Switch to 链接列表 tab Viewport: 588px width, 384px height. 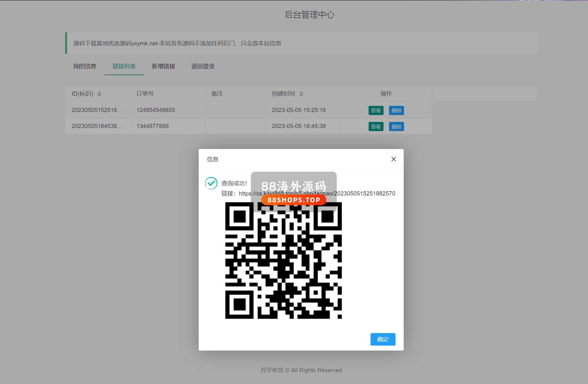[x=124, y=66]
